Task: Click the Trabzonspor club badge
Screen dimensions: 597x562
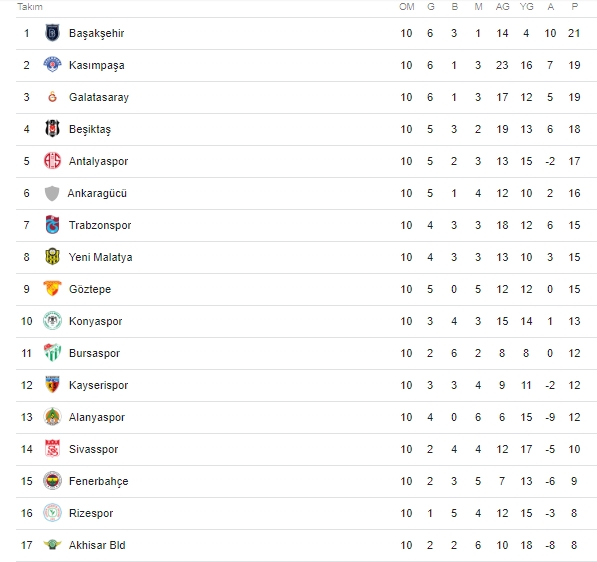Action: click(x=52, y=225)
